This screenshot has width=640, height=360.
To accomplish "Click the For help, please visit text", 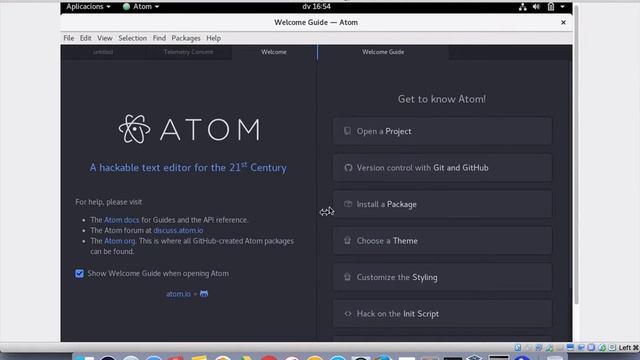I will (x=109, y=202).
